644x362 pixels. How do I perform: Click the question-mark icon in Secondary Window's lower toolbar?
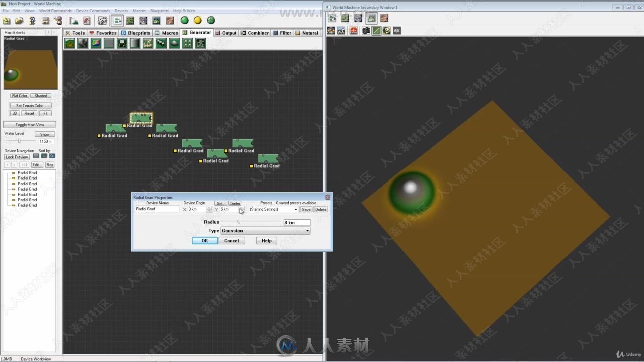pyautogui.click(x=386, y=31)
